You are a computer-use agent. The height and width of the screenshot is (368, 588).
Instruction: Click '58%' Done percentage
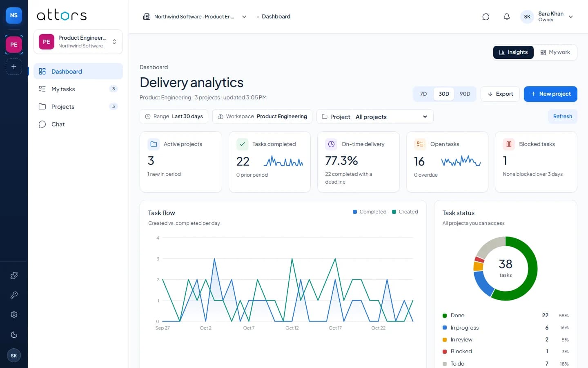[564, 316]
